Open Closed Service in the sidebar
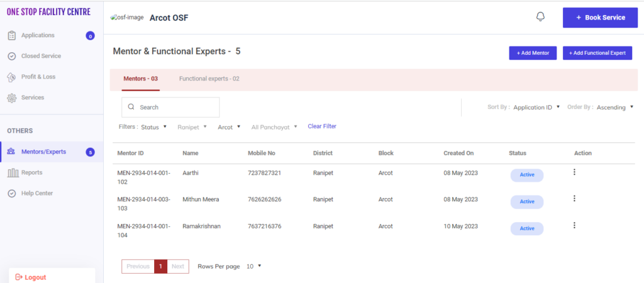Image resolution: width=644 pixels, height=283 pixels. tap(41, 56)
